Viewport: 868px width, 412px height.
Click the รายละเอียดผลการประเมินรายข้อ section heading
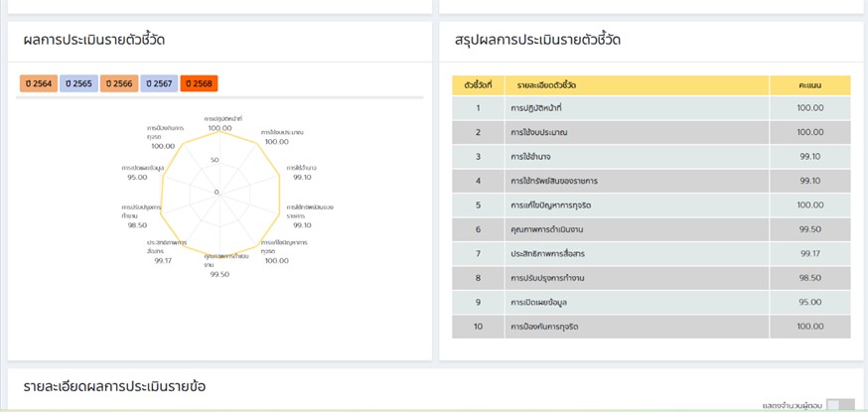click(114, 386)
